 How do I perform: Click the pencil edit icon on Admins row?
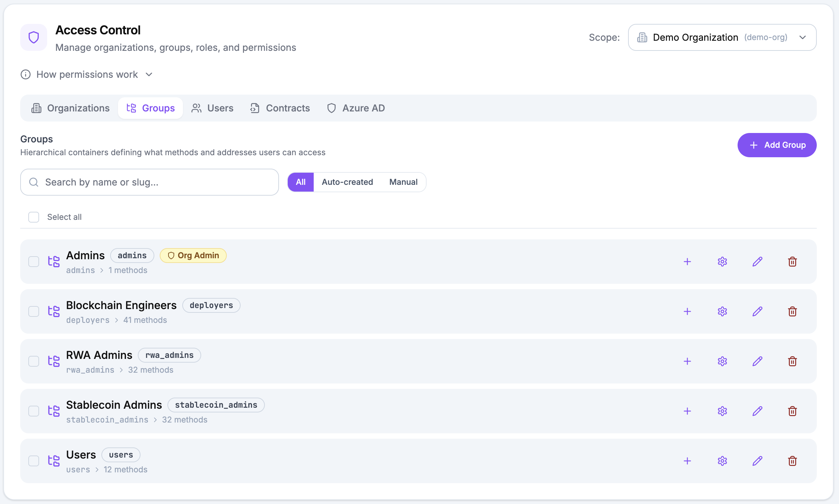pos(757,262)
